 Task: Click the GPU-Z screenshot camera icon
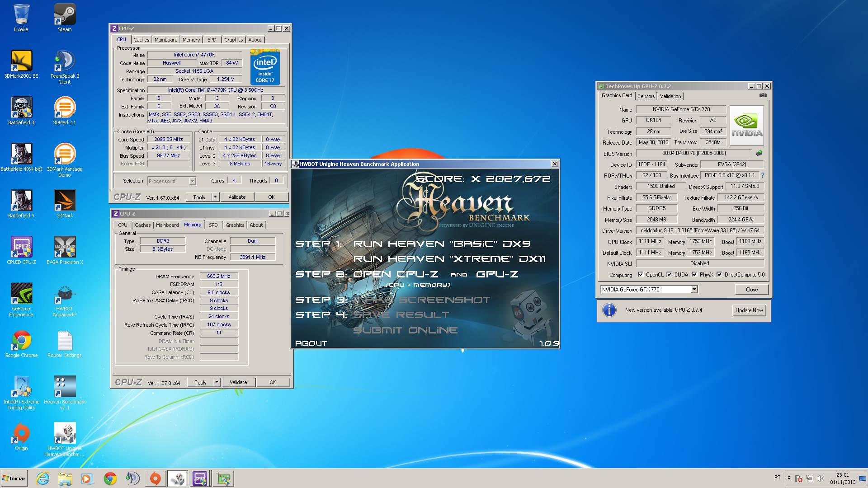click(x=763, y=95)
